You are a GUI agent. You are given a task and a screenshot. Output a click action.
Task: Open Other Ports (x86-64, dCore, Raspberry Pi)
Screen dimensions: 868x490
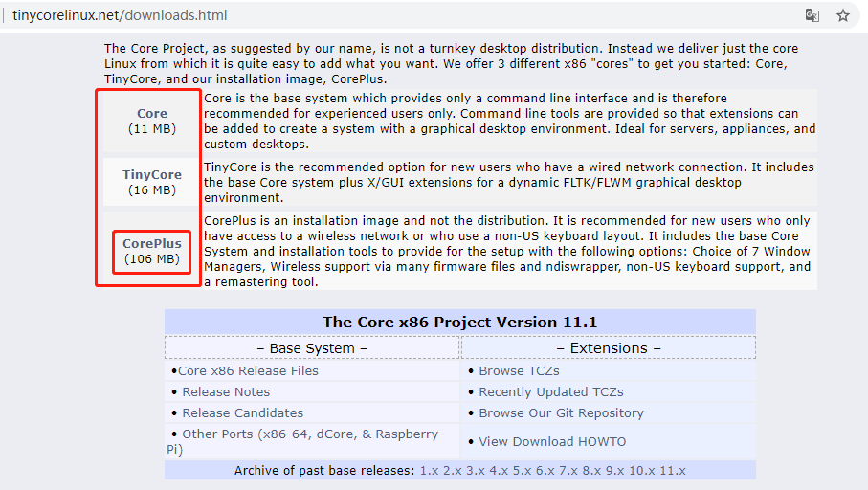coord(302,441)
